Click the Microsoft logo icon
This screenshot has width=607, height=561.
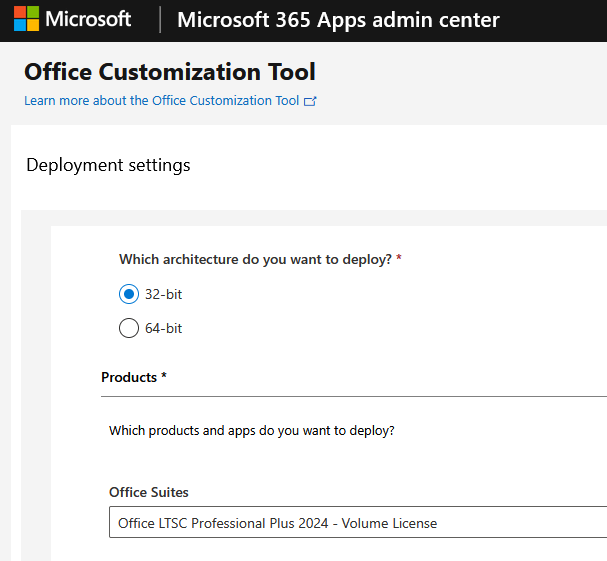pyautogui.click(x=26, y=19)
